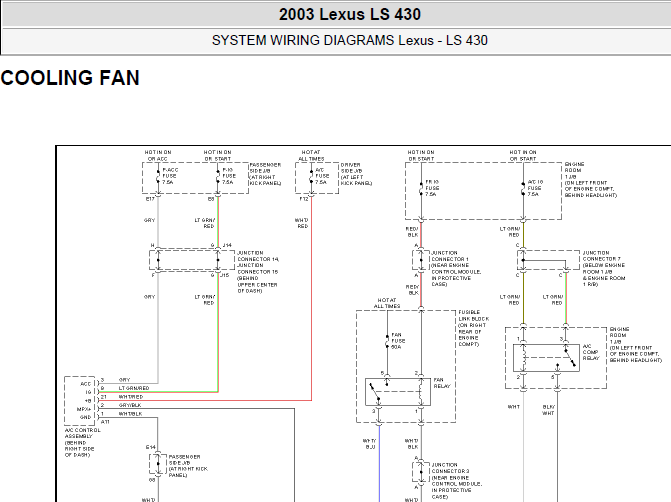Click the "+B" terminal label

pyautogui.click(x=88, y=401)
